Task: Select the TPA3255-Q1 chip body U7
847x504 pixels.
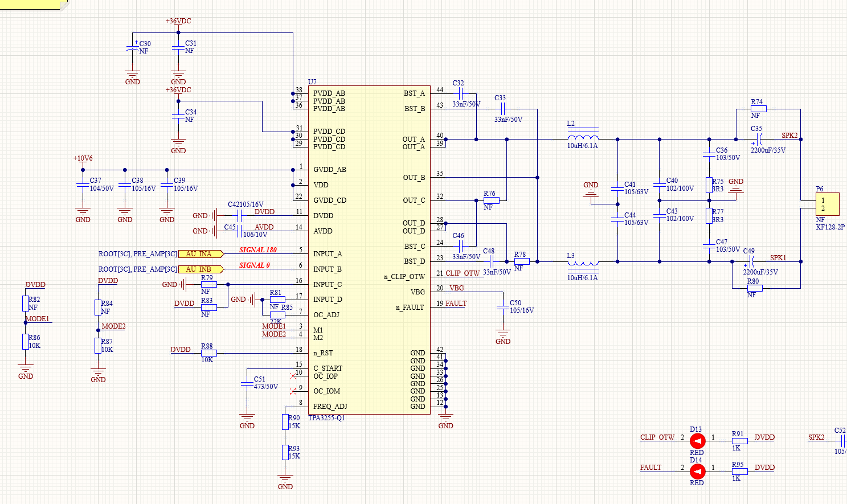Action: coord(369,250)
